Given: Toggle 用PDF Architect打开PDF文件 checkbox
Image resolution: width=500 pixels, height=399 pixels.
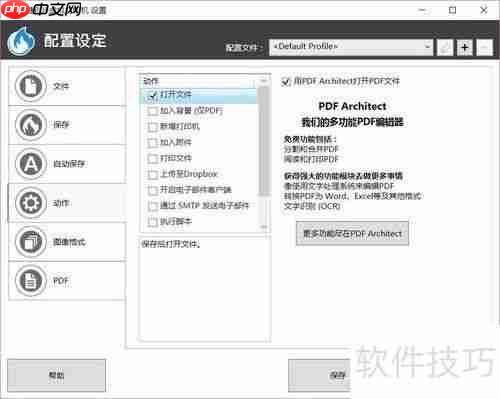Looking at the screenshot, I should [286, 82].
